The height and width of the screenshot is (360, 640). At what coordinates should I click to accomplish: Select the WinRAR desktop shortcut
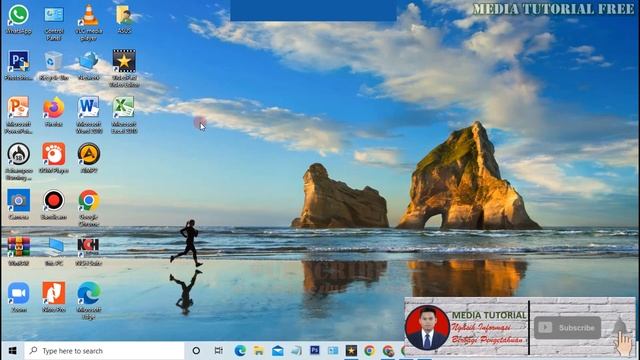(x=18, y=251)
